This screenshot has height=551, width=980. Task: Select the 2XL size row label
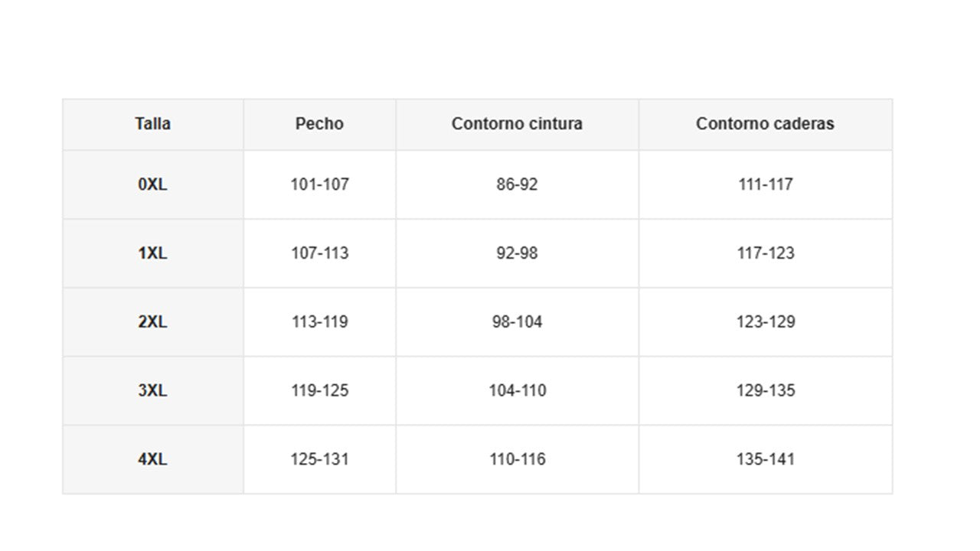pos(152,322)
